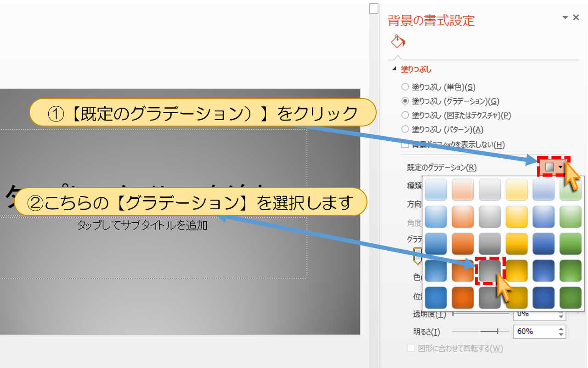
Task: Select fourth-row green bottom spotlight preset
Action: pos(571,271)
